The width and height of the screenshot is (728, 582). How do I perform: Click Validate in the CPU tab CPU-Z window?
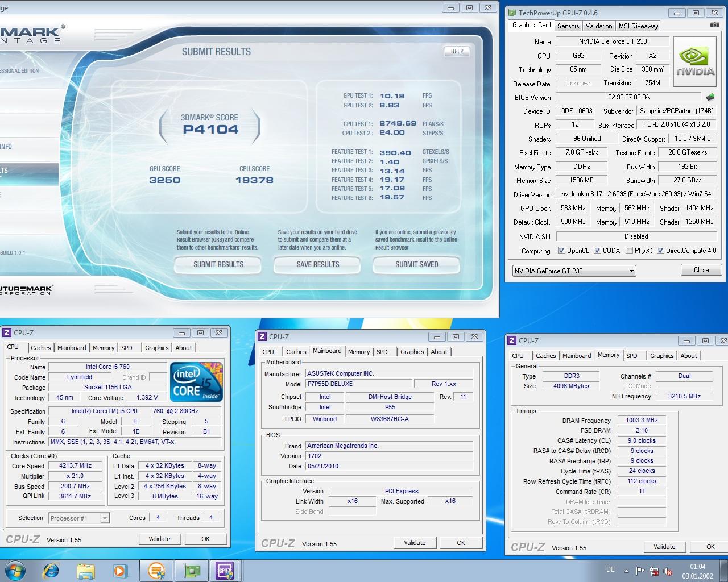tap(159, 539)
